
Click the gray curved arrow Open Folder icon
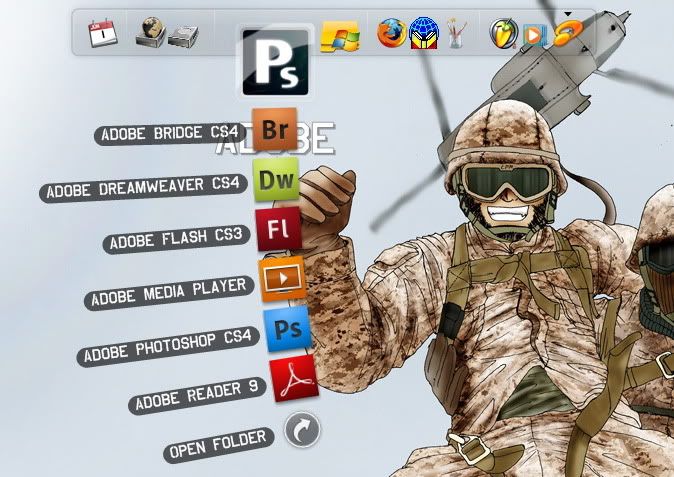click(x=302, y=430)
